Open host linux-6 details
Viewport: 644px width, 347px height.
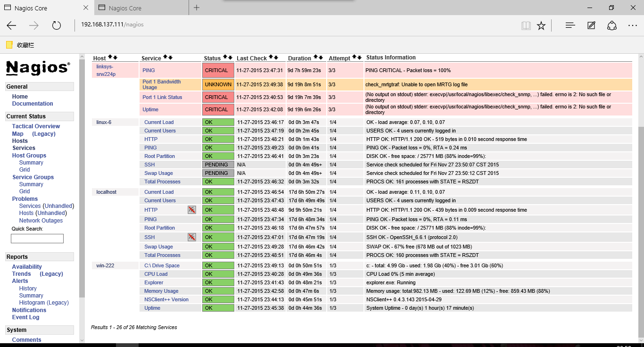[x=104, y=122]
